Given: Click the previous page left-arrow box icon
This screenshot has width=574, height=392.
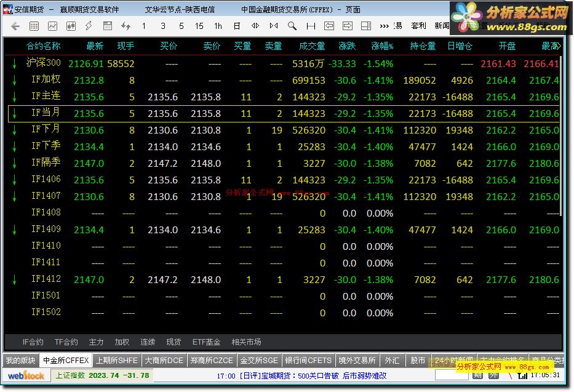Looking at the screenshot, I should point(329,26).
